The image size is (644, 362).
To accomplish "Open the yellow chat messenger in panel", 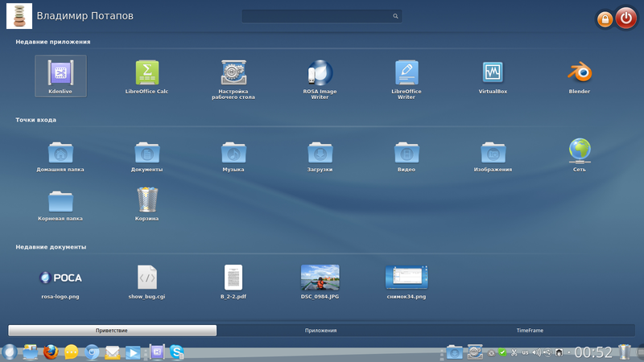I will tap(71, 352).
